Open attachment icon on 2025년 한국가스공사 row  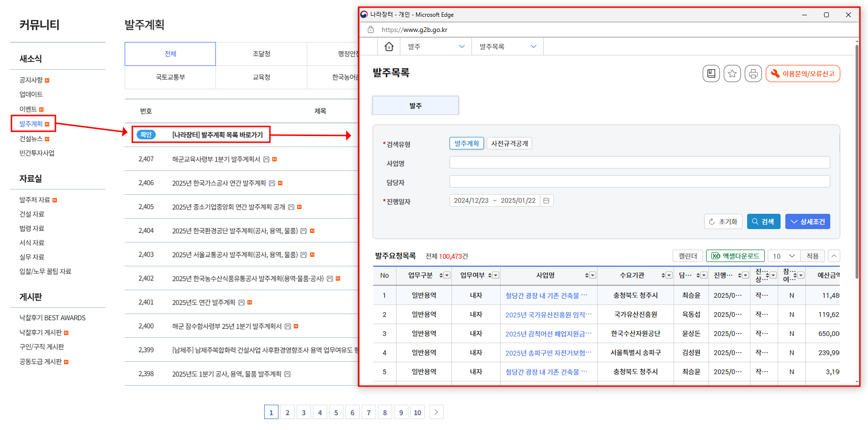(272, 183)
